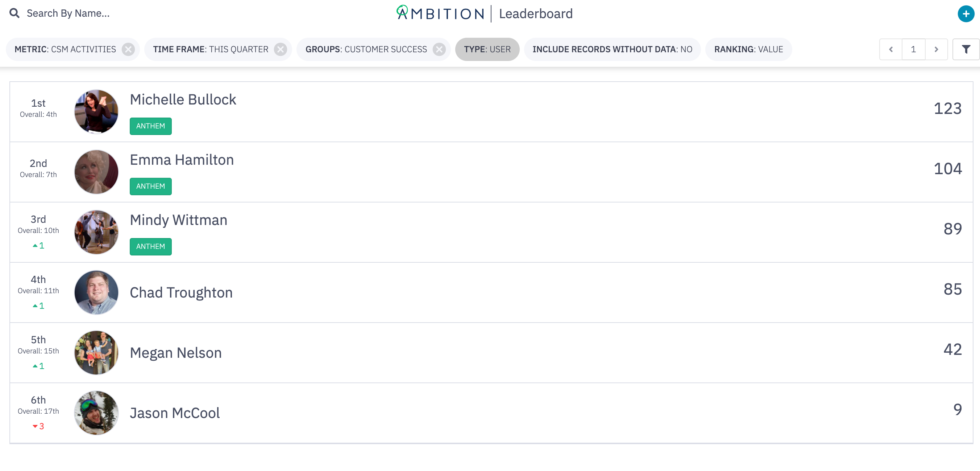Toggle the TYPE: USER filter chip
Image resolution: width=980 pixels, height=471 pixels.
click(487, 49)
